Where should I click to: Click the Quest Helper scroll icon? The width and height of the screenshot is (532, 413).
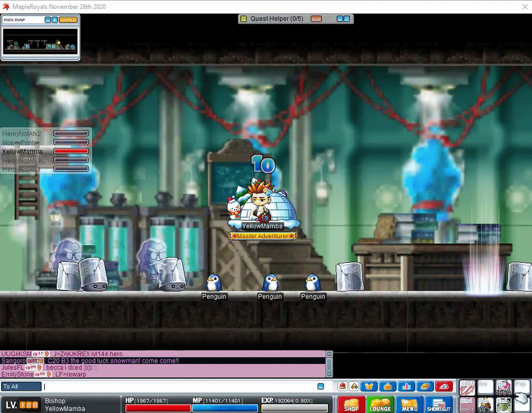[244, 19]
